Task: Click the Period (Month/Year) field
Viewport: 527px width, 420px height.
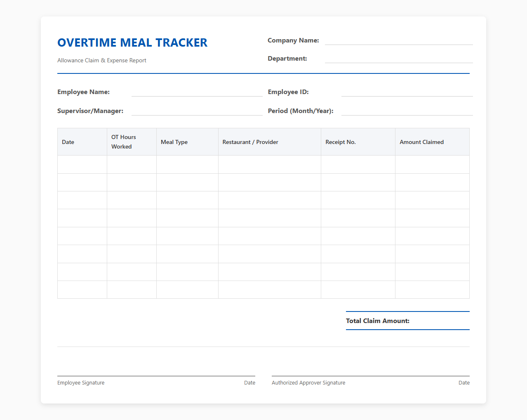Action: 407,111
